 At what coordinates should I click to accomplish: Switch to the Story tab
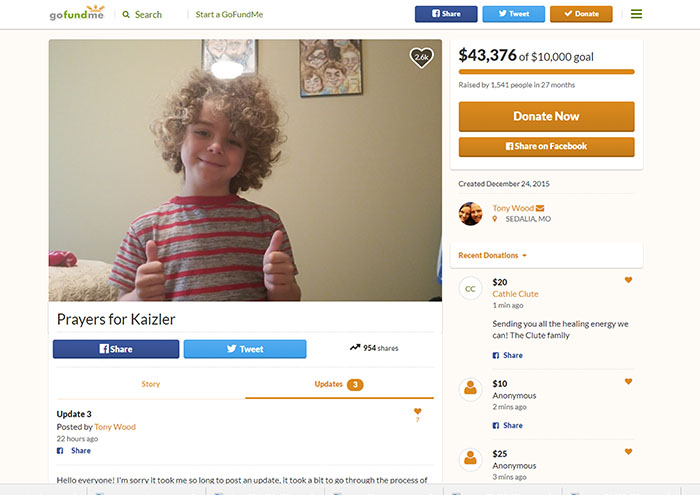pos(150,384)
